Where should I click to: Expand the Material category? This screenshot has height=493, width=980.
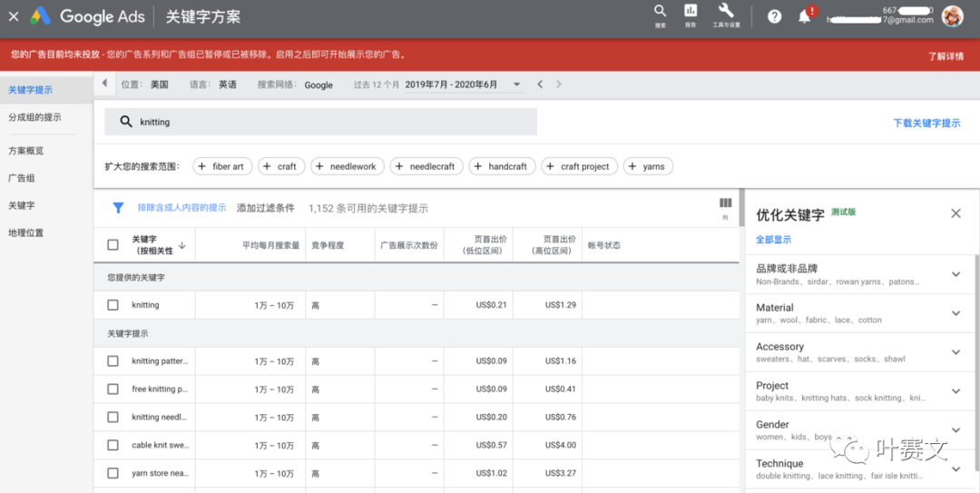click(955, 313)
